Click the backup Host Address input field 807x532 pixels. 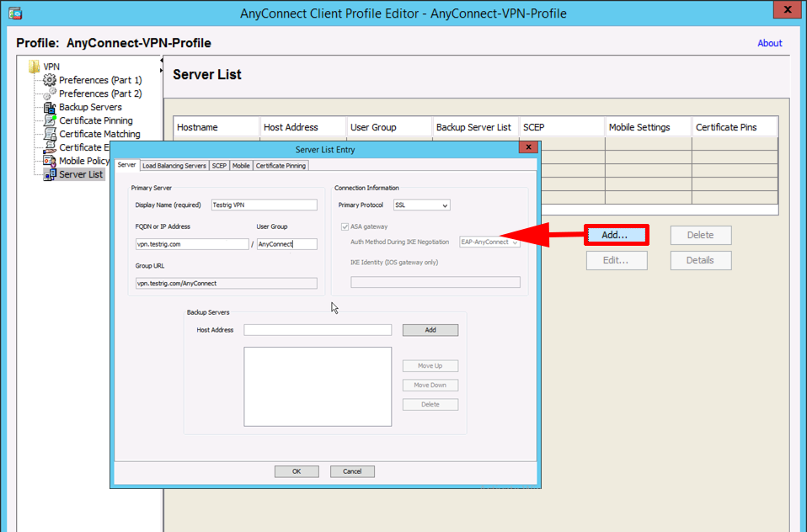pos(318,330)
